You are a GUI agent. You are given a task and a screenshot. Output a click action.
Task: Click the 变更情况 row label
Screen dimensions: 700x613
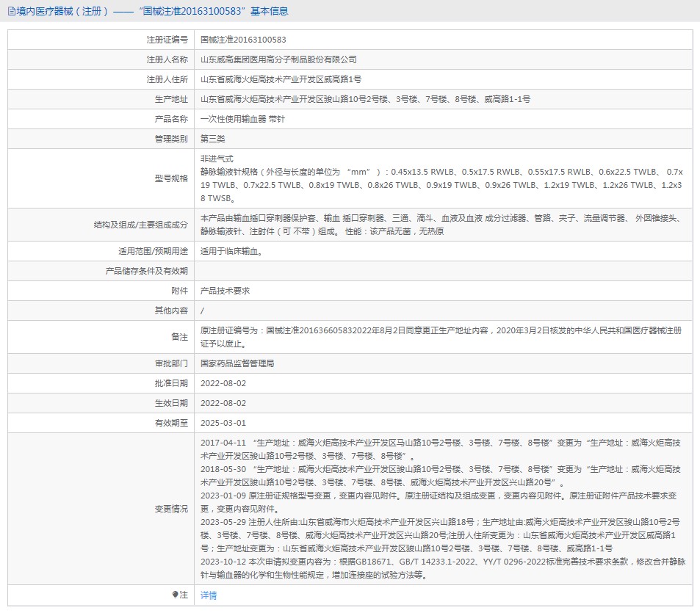(x=171, y=509)
